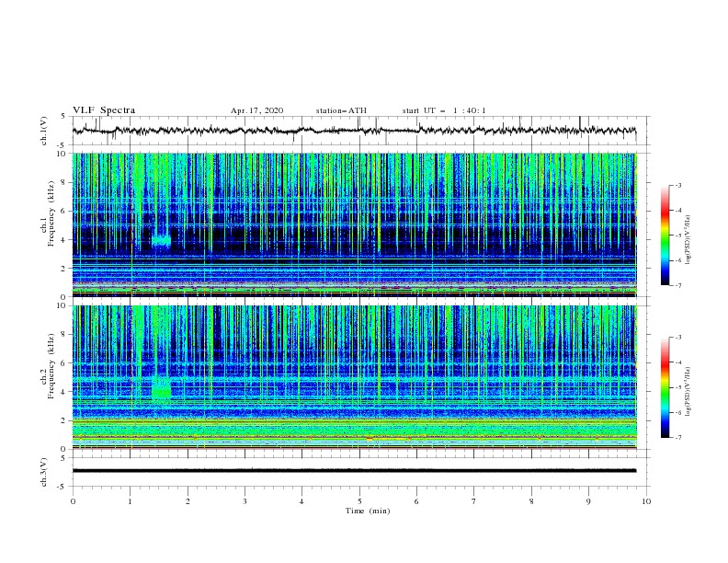Click the 'Time (min)' axis label
The image size is (728, 563).
tap(368, 511)
